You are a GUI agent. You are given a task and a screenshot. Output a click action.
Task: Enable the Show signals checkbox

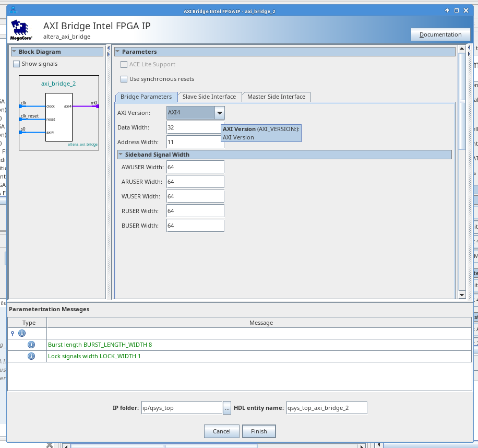pos(17,64)
